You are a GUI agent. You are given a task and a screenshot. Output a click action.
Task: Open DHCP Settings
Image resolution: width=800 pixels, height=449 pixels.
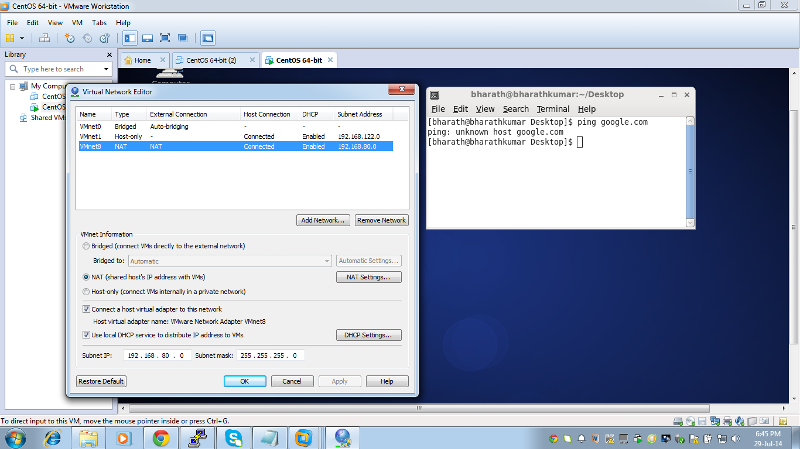pos(369,335)
